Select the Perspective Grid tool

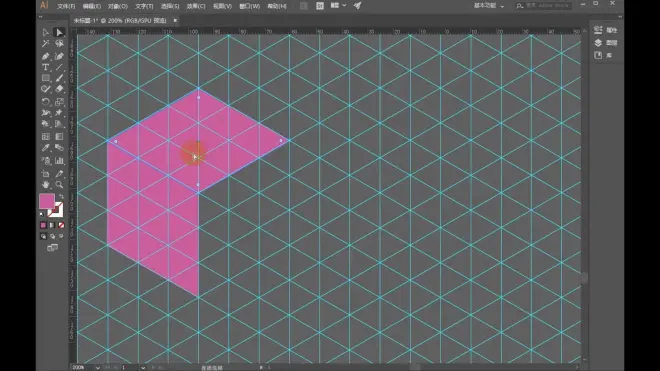tap(59, 124)
